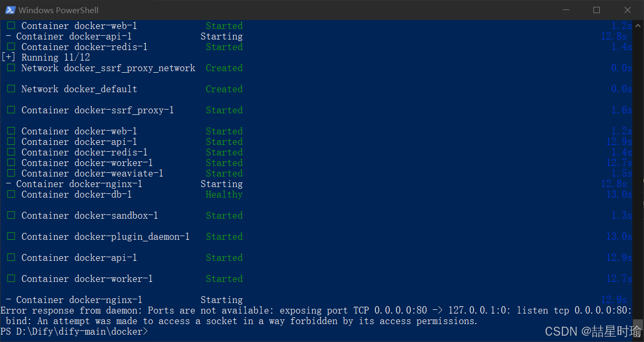Minimize the PowerShell window
The height and width of the screenshot is (342, 644).
point(566,10)
